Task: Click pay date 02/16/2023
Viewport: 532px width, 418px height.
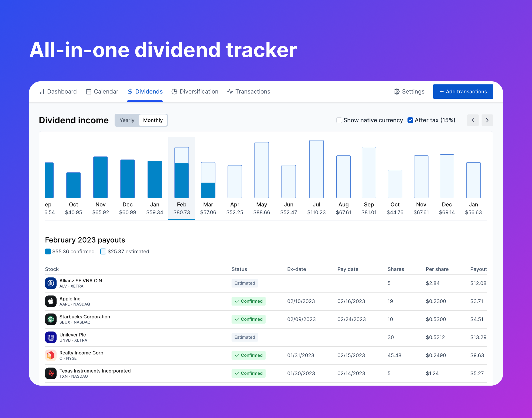Action: tap(351, 301)
